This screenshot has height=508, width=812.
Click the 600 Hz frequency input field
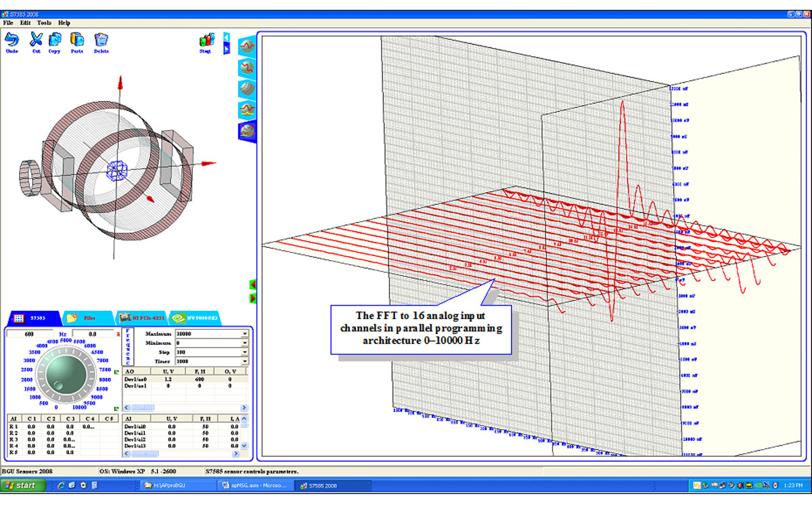coord(30,334)
